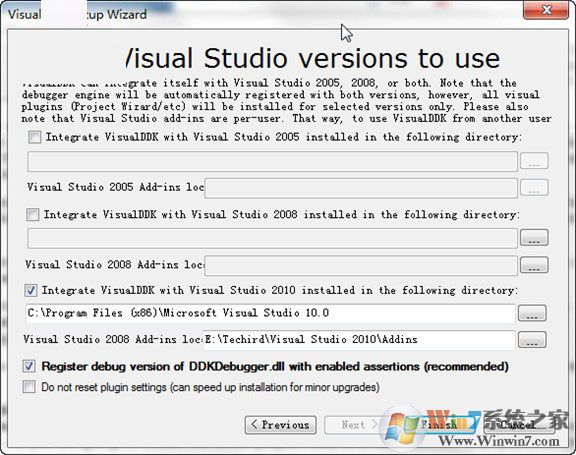576x455 pixels.
Task: Click the Cancel button
Action: pyautogui.click(x=518, y=425)
